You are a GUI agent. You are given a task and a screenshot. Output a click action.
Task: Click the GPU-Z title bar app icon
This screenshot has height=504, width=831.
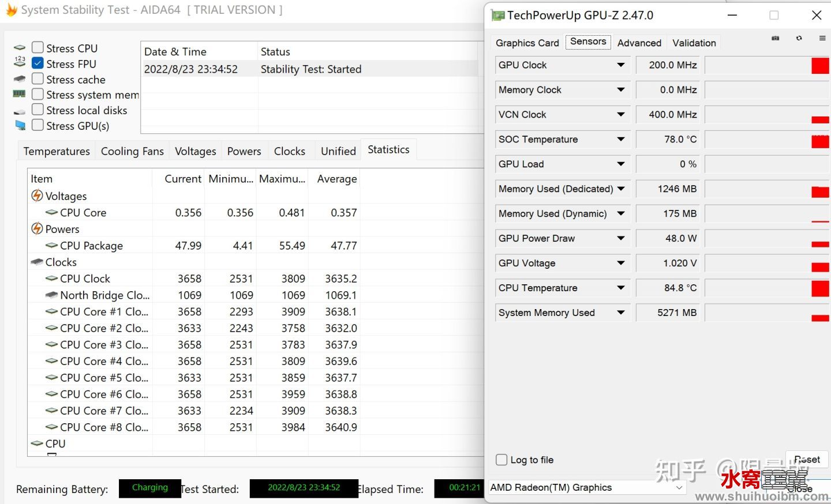[x=497, y=16]
